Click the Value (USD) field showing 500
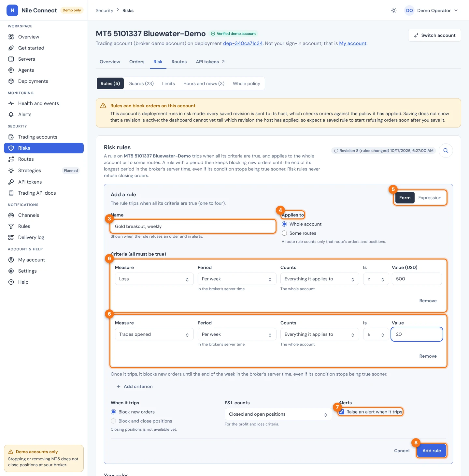 417,279
